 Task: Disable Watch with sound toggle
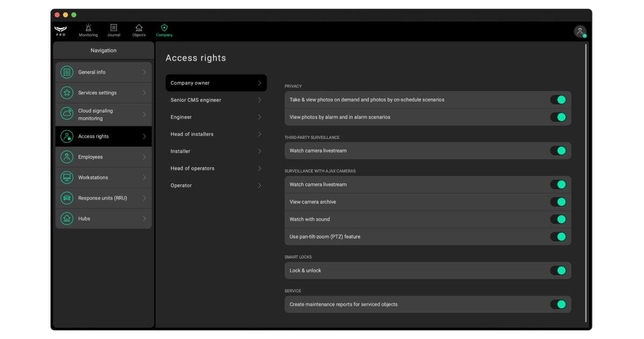point(558,219)
